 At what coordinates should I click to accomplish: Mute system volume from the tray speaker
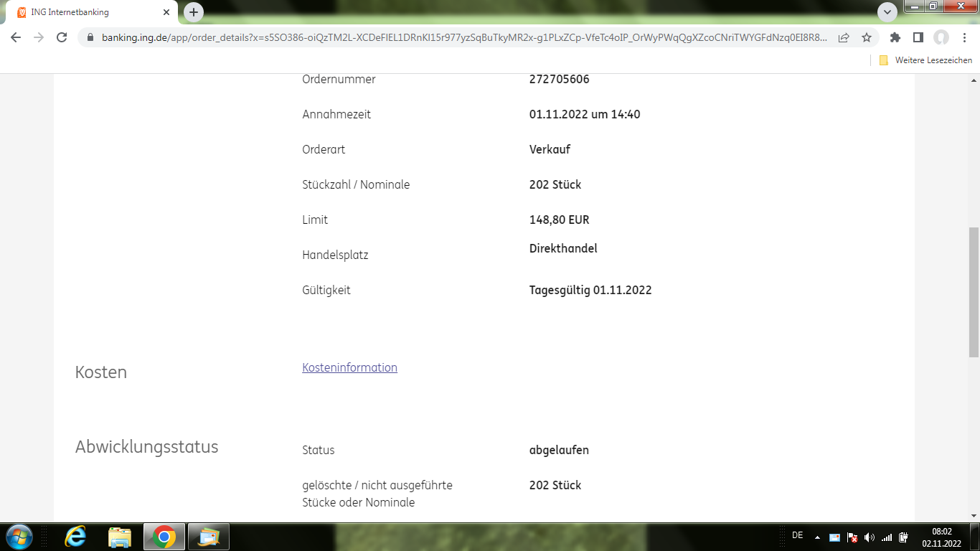tap(869, 537)
